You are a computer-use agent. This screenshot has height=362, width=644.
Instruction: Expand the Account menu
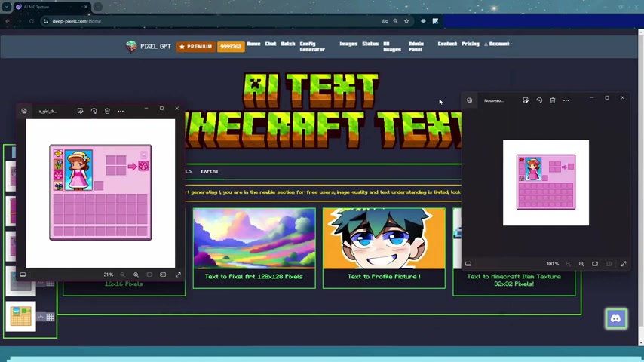click(x=498, y=44)
